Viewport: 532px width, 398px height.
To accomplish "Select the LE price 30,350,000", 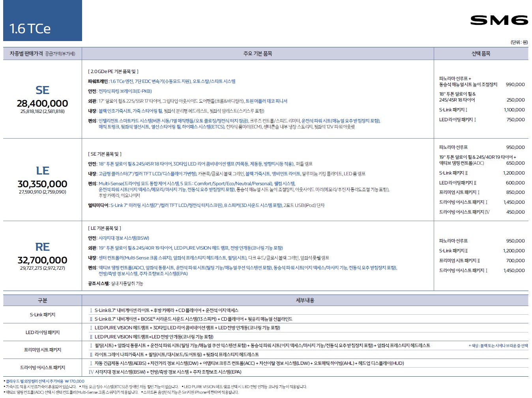I will coord(42,184).
